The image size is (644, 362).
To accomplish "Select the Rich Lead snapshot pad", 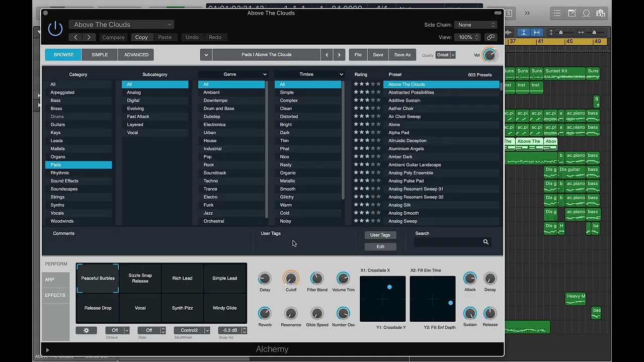I will coord(182,279).
